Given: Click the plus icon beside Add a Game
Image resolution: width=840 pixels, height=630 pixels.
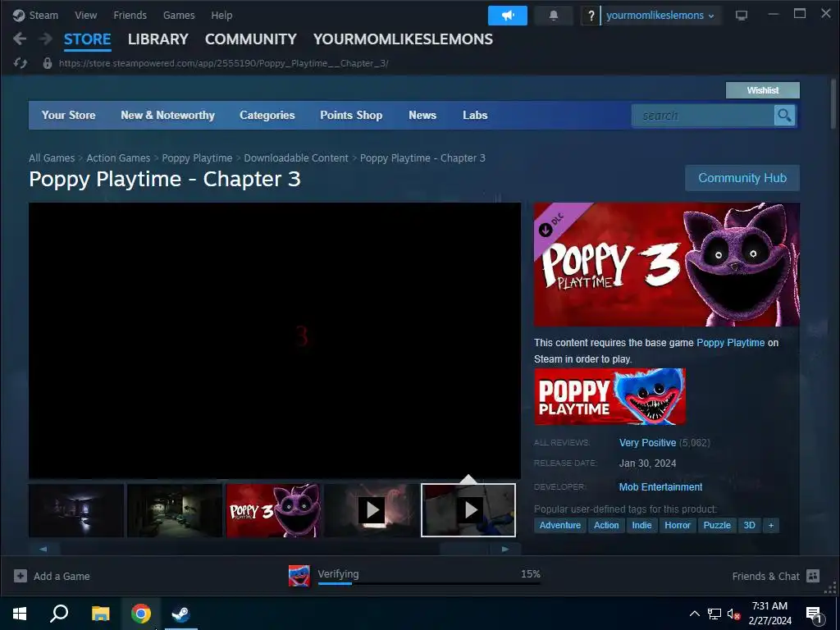Looking at the screenshot, I should click(21, 576).
